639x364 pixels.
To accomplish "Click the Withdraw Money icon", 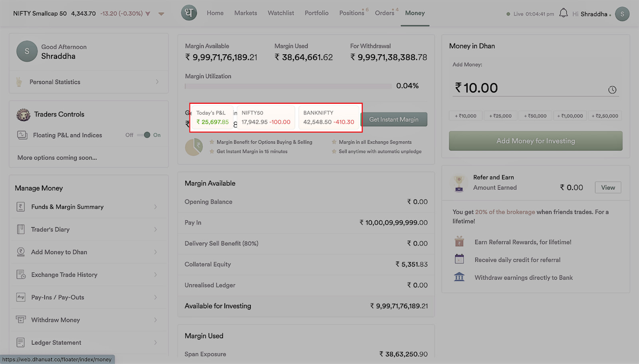I will [21, 320].
